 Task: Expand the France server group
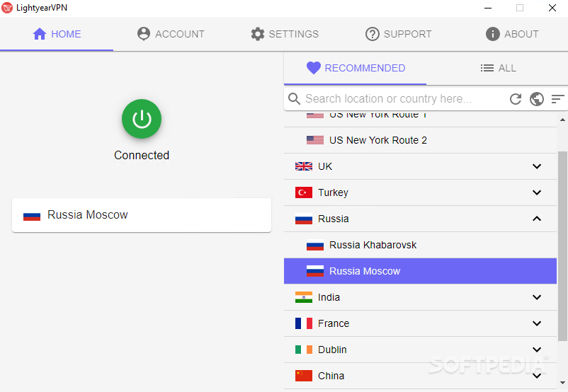[x=420, y=323]
